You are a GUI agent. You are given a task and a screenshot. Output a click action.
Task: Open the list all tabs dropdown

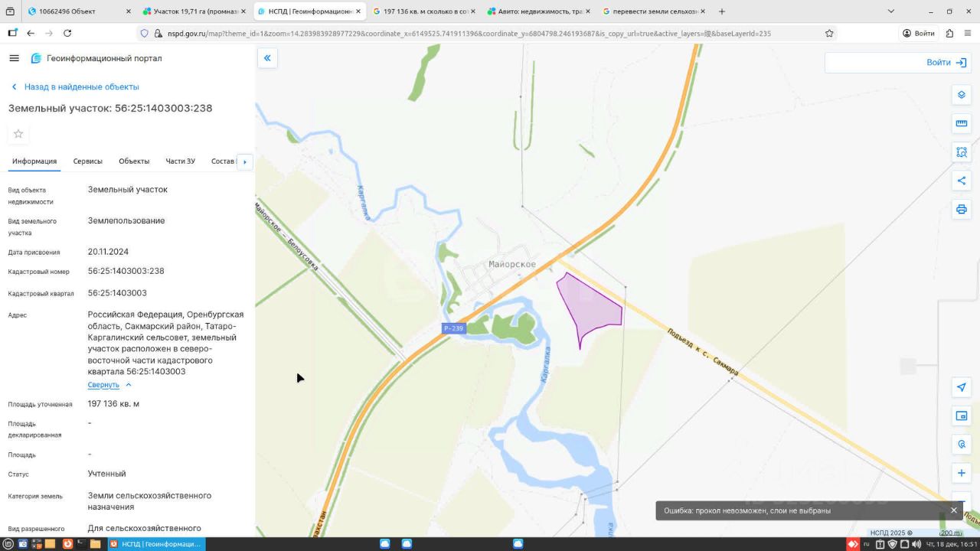[x=890, y=11]
